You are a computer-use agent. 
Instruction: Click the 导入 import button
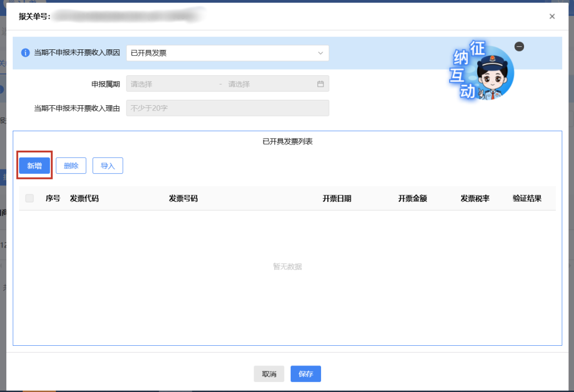[107, 165]
